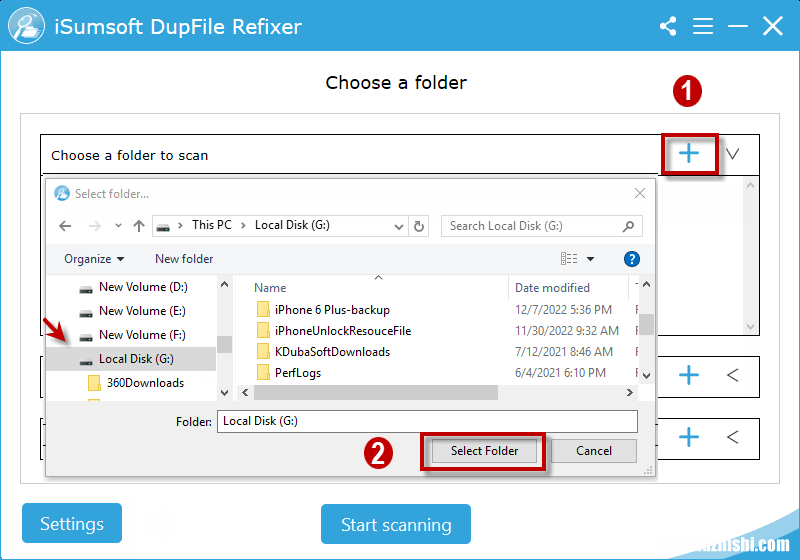Image resolution: width=800 pixels, height=560 pixels.
Task: Click the Search Local Disk (G:) field
Action: point(541,226)
